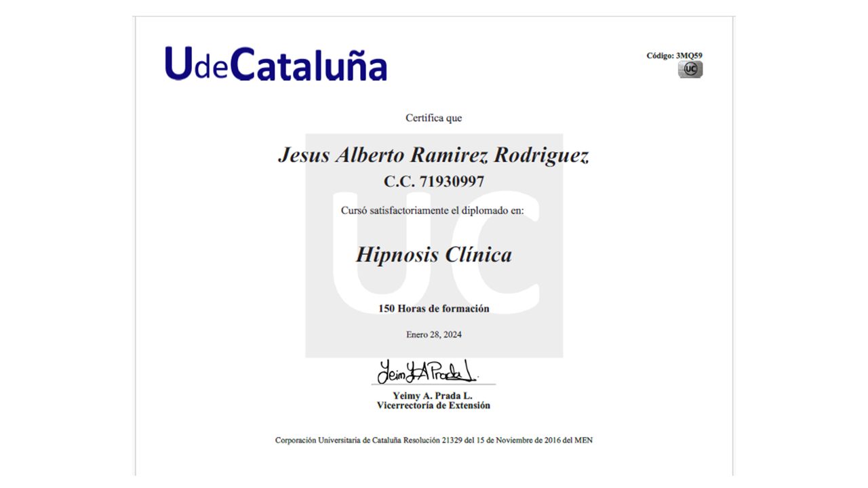Click the date Enero 28, 2024

click(x=434, y=334)
